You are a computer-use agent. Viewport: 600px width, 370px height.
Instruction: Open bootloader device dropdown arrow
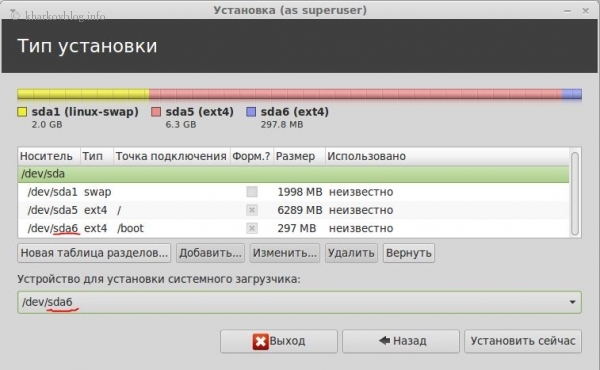pos(572,302)
